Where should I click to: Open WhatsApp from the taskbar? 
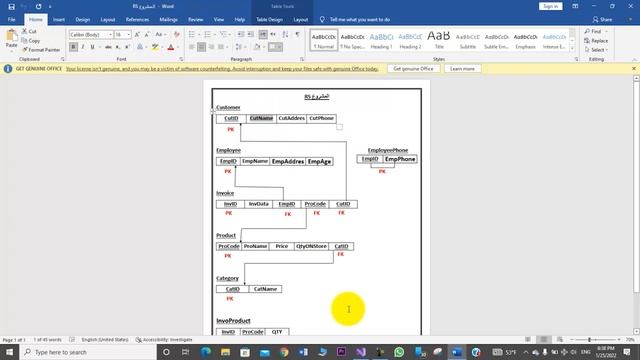point(399,352)
